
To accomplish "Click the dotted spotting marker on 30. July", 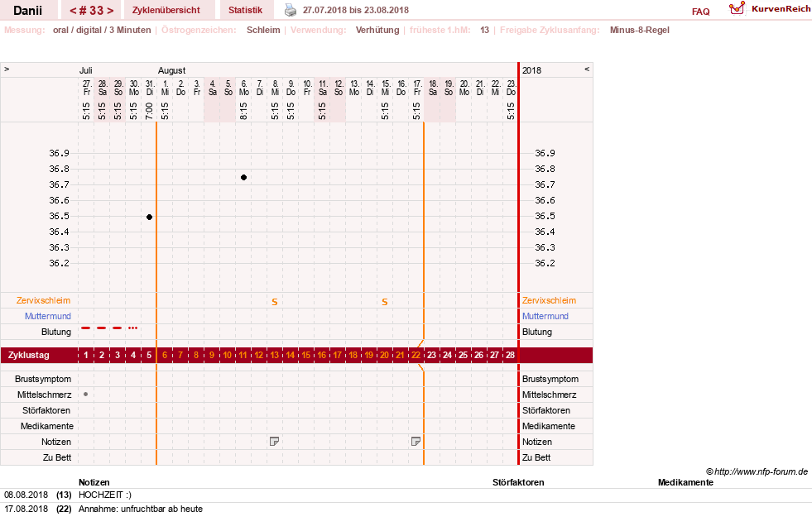I will pos(133,328).
